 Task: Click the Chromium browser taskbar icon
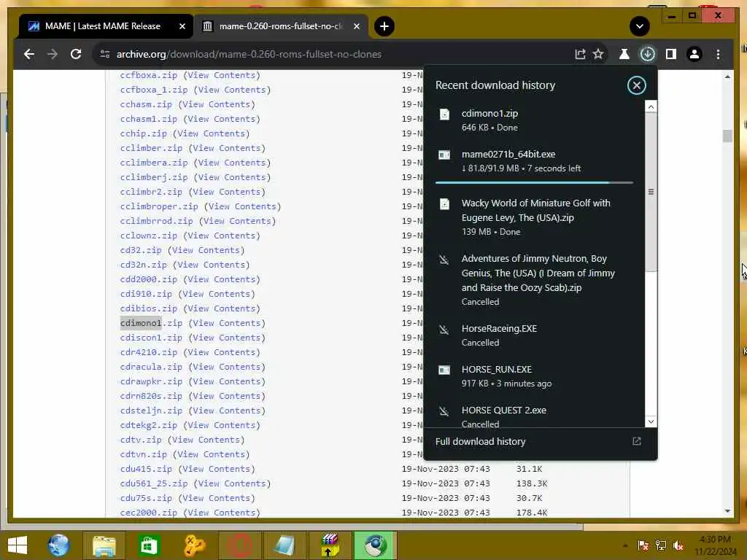376,545
